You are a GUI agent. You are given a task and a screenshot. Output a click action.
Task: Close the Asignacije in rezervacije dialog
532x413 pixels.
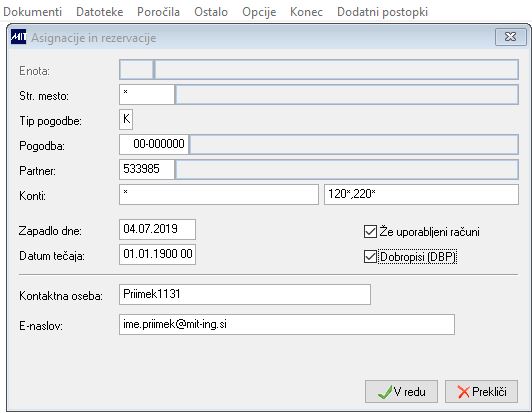click(x=510, y=37)
